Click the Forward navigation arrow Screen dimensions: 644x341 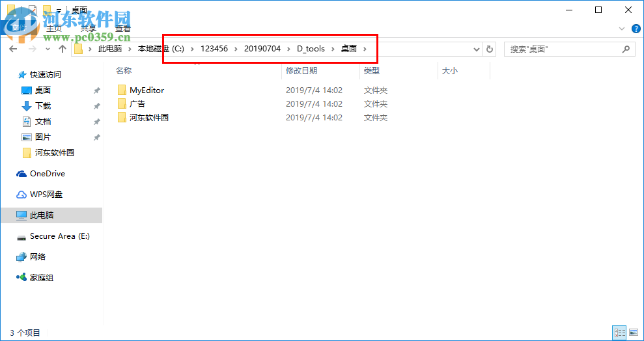click(33, 49)
